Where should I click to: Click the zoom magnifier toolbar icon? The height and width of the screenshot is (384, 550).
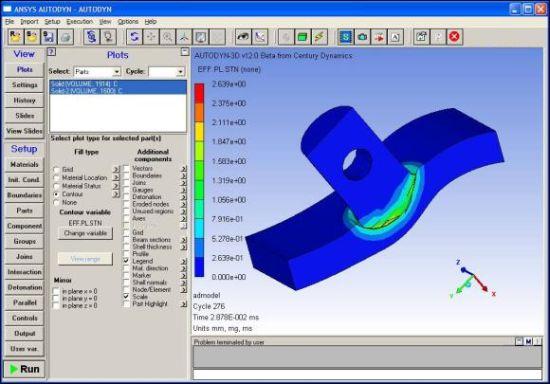168,37
